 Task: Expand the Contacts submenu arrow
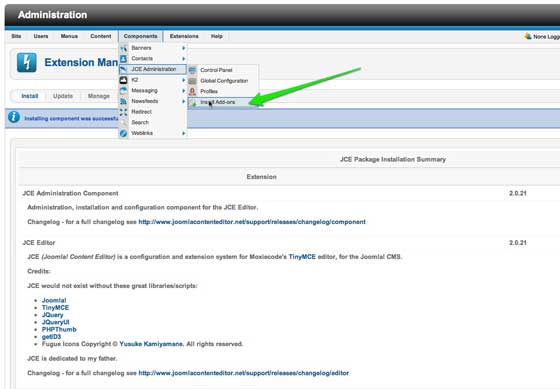coord(184,59)
